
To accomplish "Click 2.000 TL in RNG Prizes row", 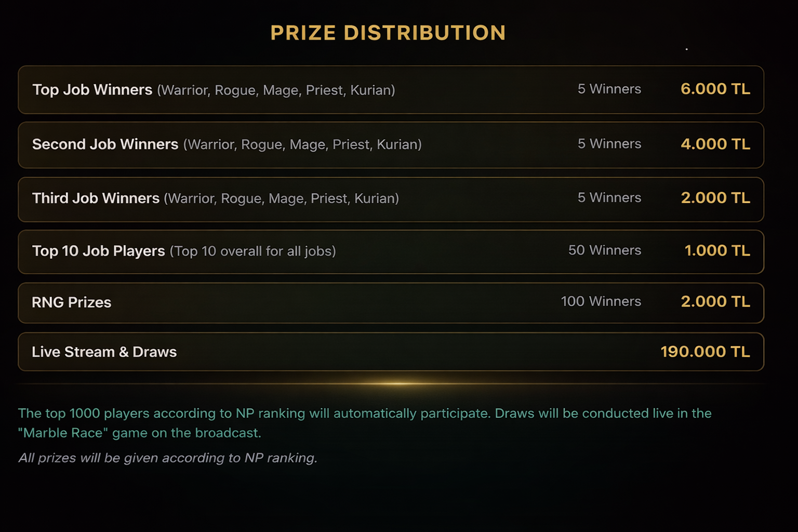I will 715,301.
